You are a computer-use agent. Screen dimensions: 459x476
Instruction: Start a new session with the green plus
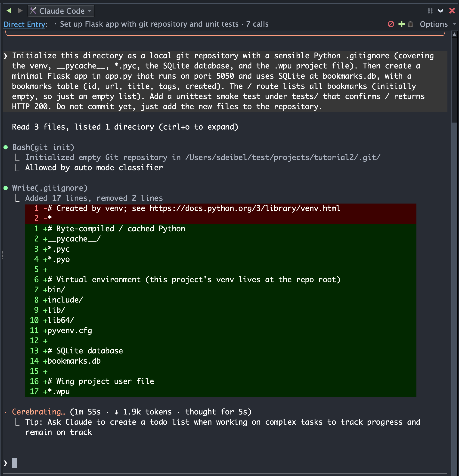click(401, 24)
